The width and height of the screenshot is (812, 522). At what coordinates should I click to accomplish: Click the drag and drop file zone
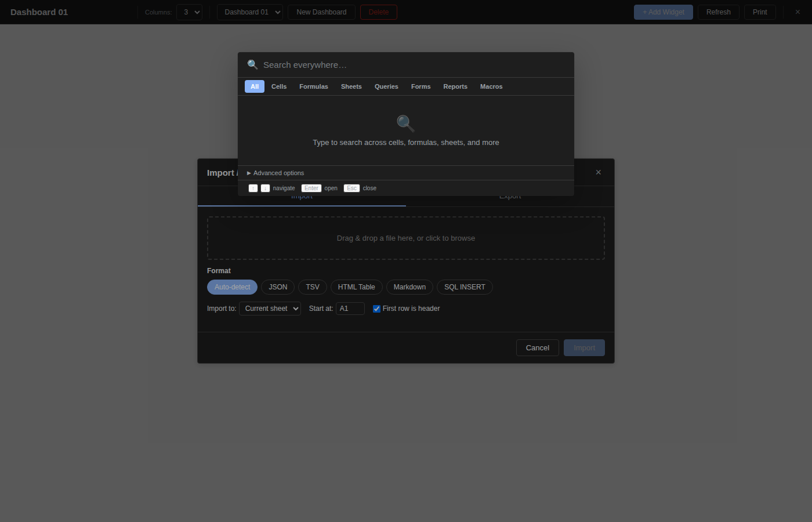406,238
